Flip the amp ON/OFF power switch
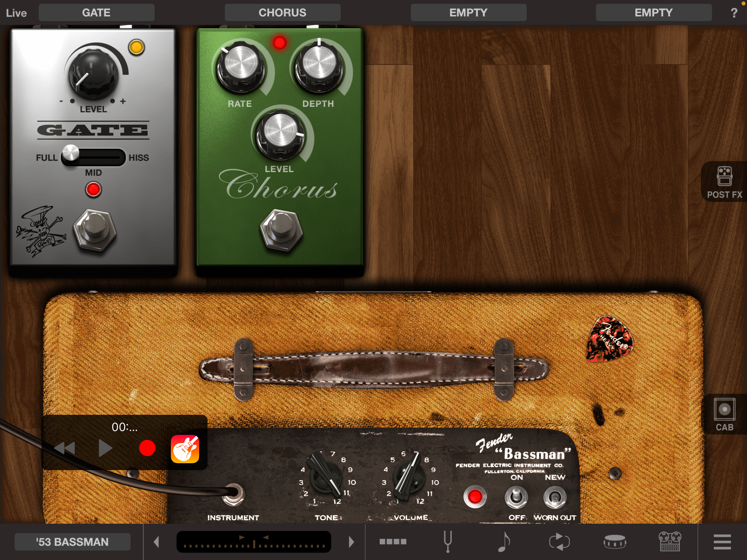747x560 pixels. click(516, 497)
